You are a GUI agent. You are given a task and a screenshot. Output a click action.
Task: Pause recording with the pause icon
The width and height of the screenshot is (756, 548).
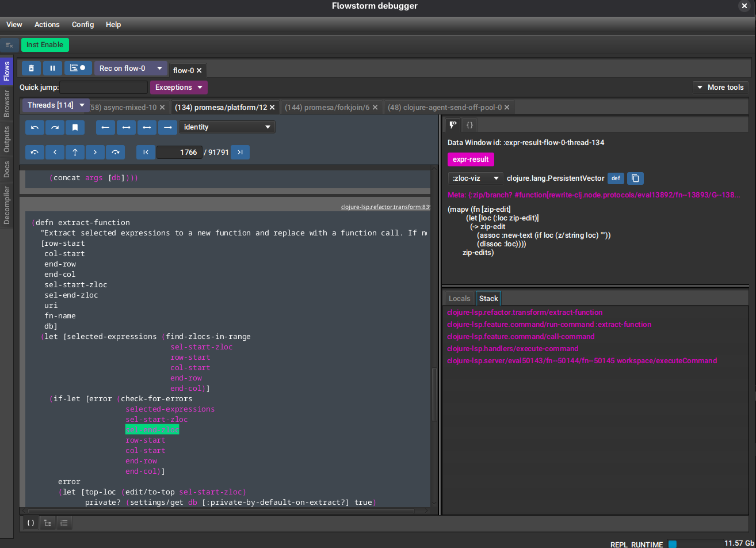point(52,68)
